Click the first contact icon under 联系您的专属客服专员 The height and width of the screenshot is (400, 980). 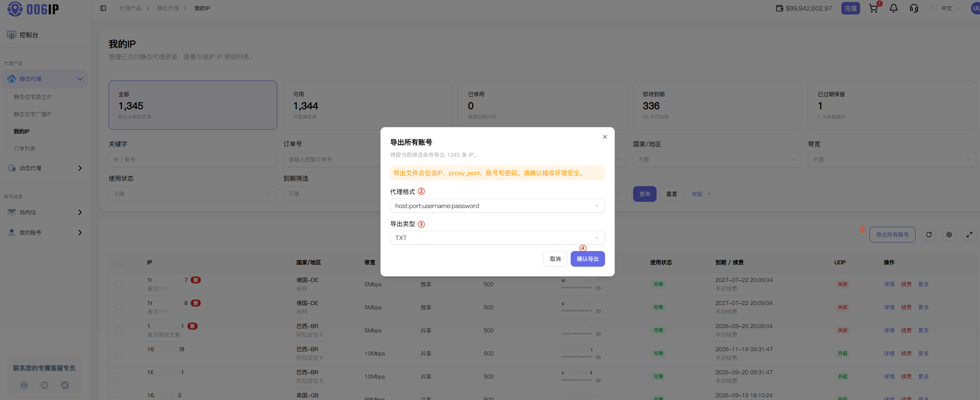coord(24,385)
